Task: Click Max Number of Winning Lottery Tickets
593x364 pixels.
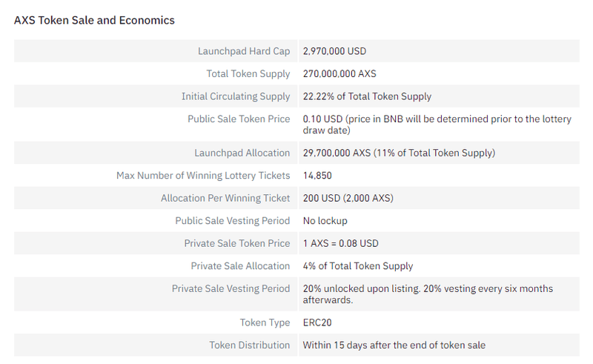Action: click(203, 176)
